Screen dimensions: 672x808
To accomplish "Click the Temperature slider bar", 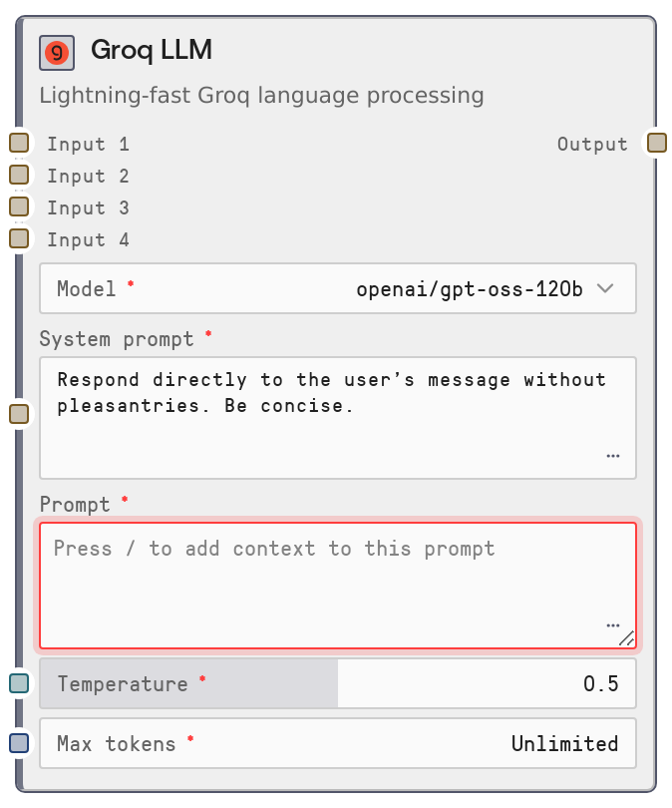I will [x=189, y=684].
